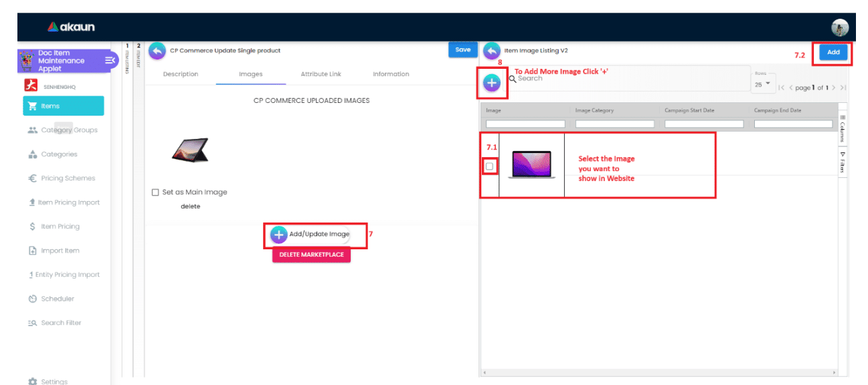Click the Categories shapes icon

pyautogui.click(x=32, y=154)
